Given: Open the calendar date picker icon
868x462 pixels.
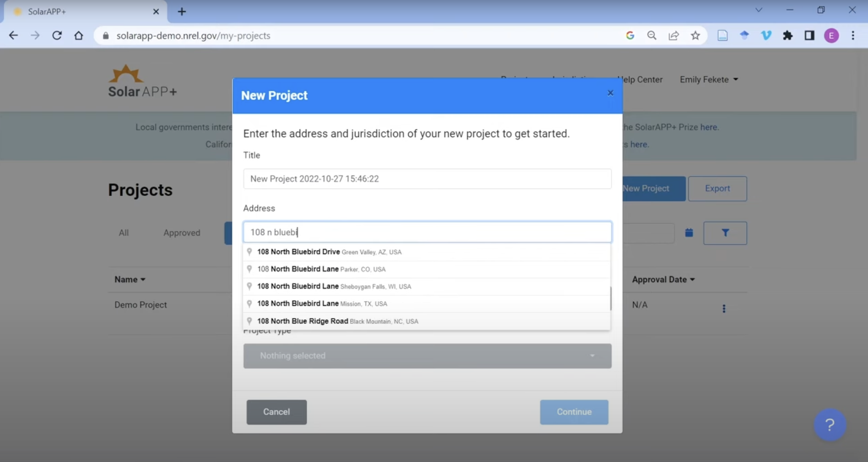Looking at the screenshot, I should [x=689, y=232].
